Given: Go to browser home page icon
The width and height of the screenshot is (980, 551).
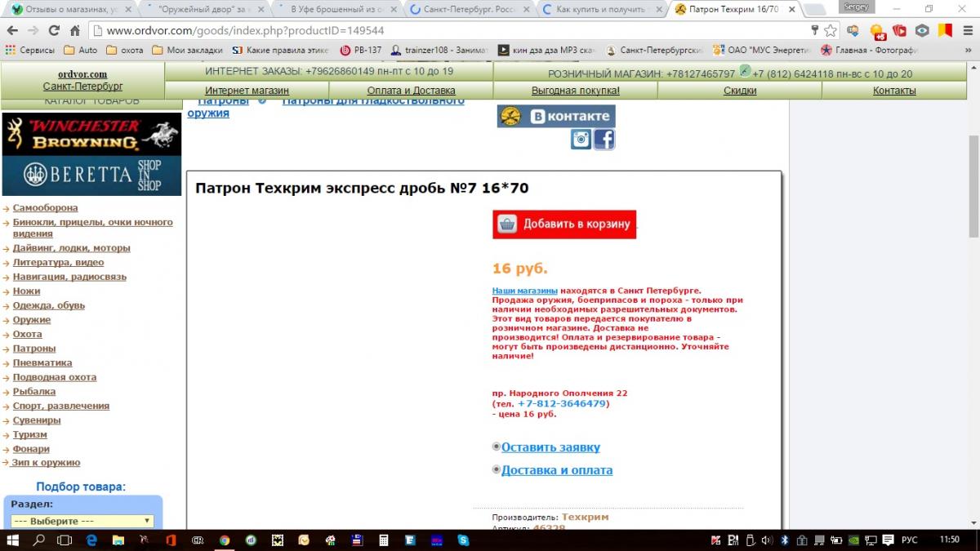Looking at the screenshot, I should click(74, 30).
